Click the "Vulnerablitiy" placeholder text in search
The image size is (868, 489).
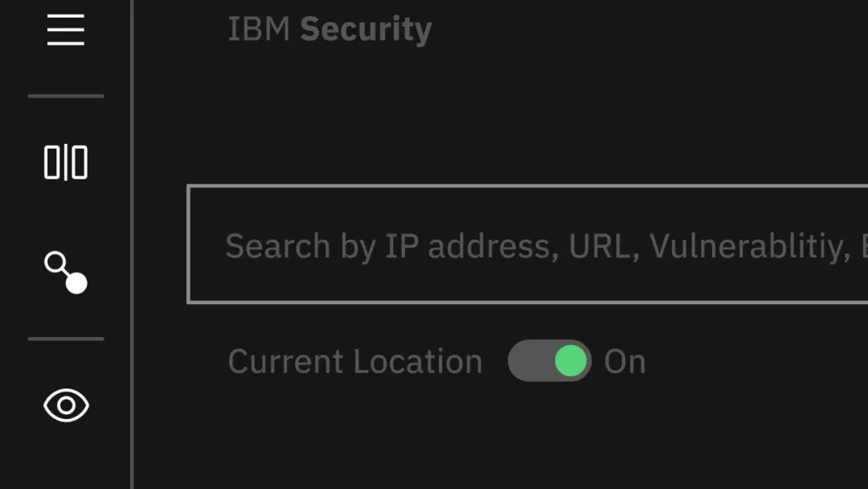tap(749, 246)
